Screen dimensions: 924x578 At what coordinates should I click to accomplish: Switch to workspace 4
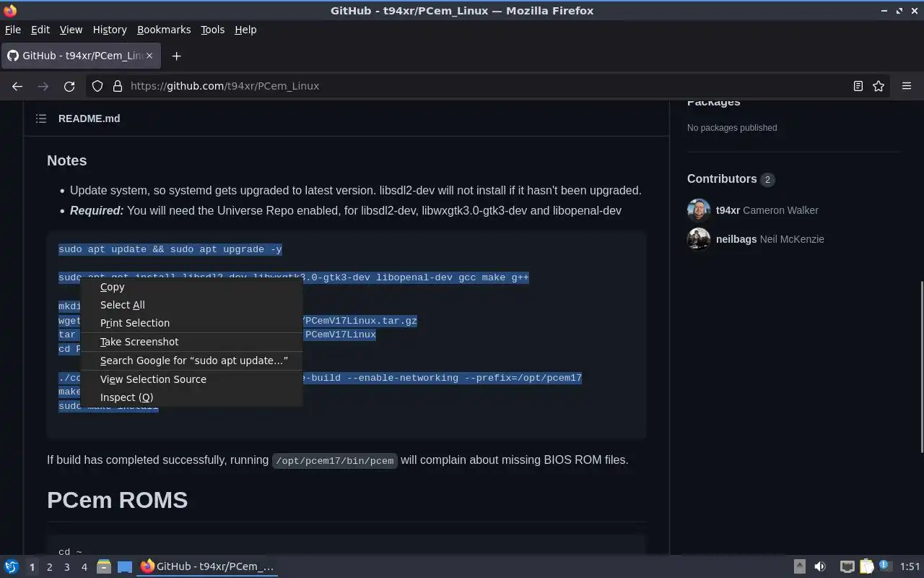[84, 567]
